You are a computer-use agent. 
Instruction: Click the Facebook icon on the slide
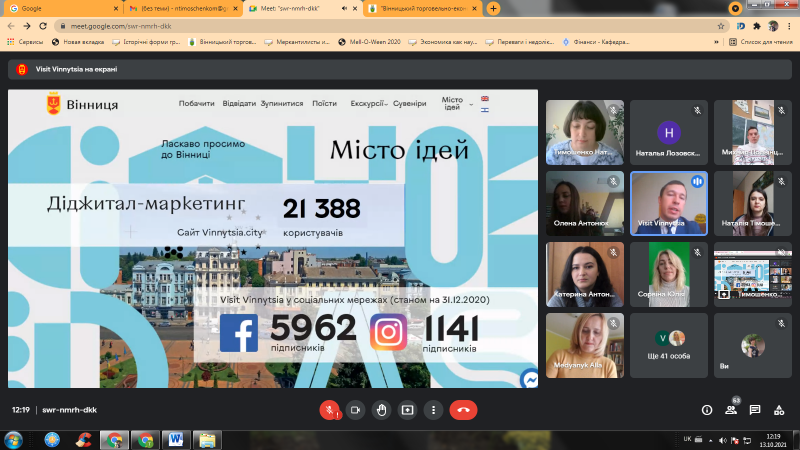239,333
